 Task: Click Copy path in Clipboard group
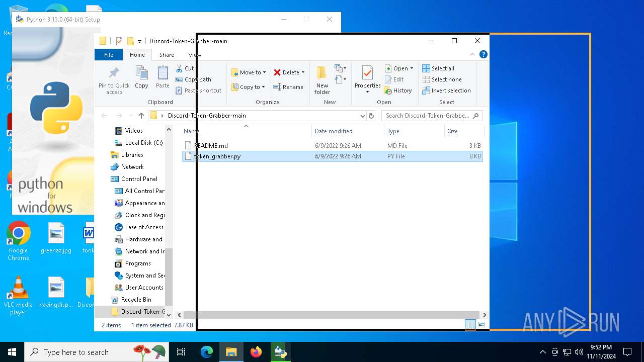193,79
